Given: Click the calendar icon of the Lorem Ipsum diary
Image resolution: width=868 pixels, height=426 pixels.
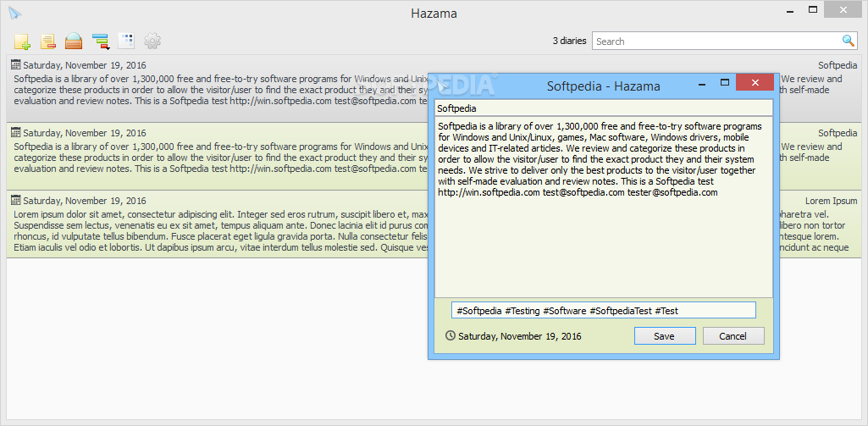Looking at the screenshot, I should pyautogui.click(x=15, y=200).
